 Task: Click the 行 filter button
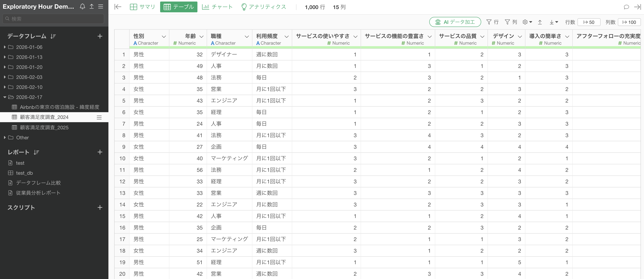pyautogui.click(x=493, y=22)
